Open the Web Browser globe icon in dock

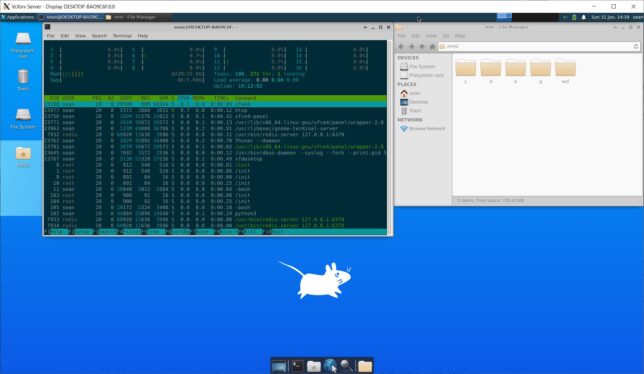(x=330, y=365)
